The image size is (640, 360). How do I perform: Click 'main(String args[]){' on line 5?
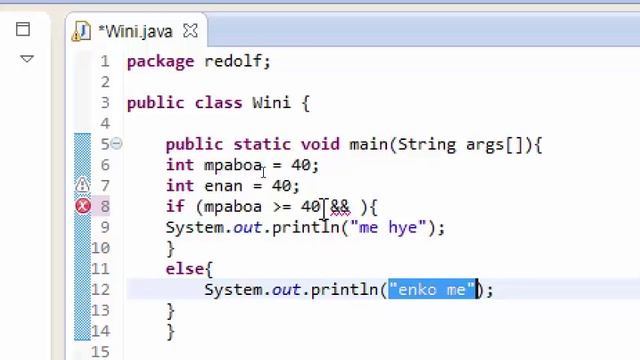click(446, 145)
